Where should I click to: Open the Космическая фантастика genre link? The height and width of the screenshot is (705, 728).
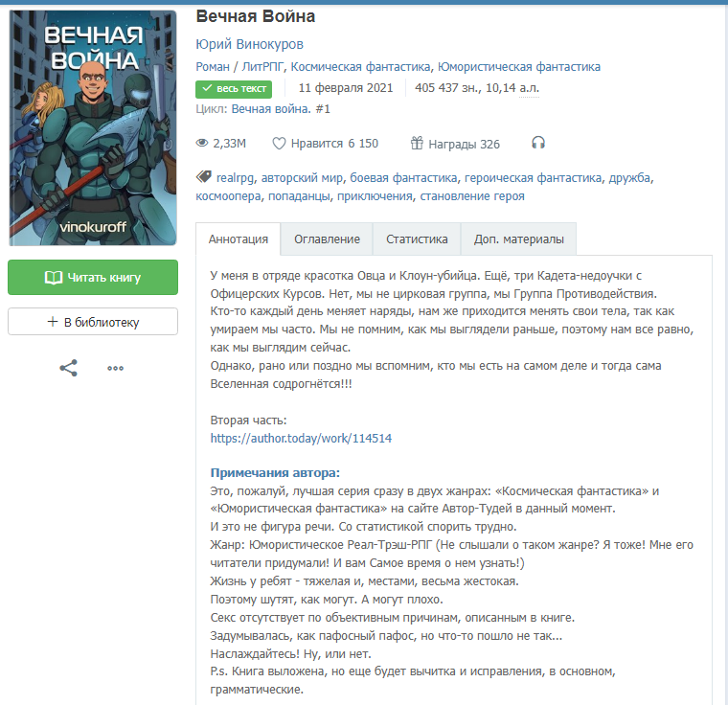[361, 67]
